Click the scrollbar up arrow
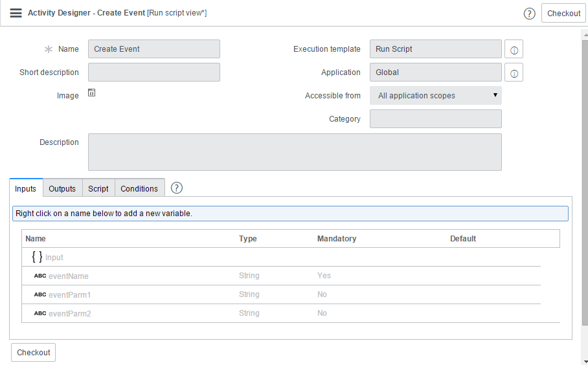 (585, 34)
